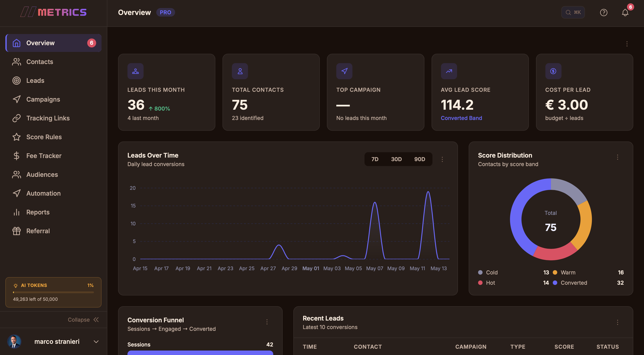Click the Sessions funnel bar
This screenshot has height=355, width=644.
click(200, 353)
